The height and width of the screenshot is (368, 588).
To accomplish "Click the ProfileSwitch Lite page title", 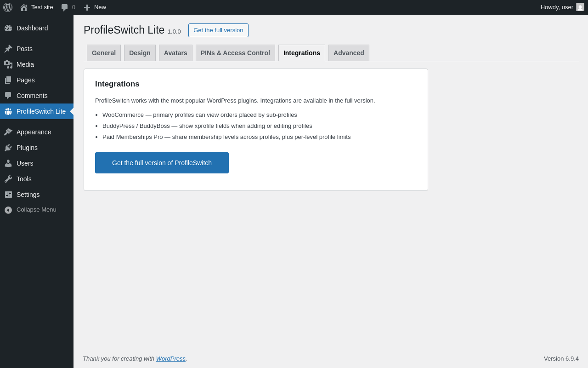I will click(x=124, y=30).
